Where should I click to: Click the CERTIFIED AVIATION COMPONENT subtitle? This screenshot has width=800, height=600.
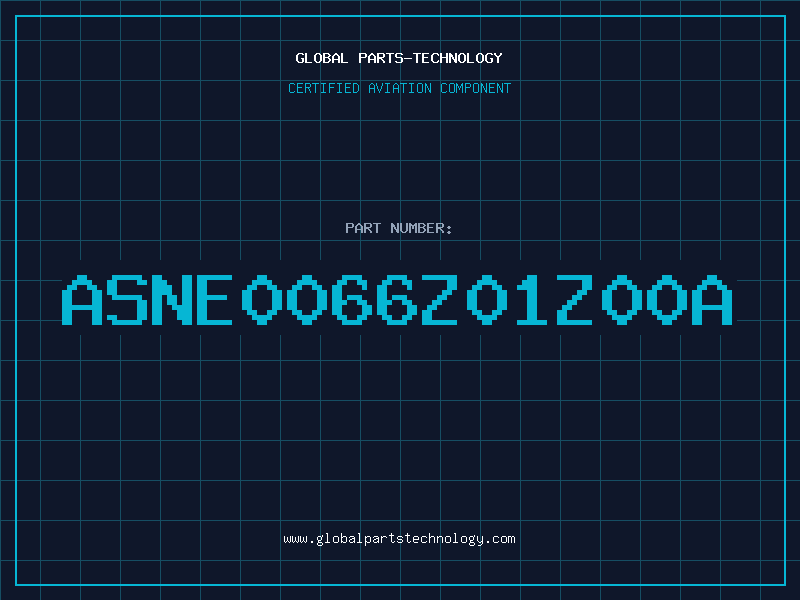tap(399, 88)
